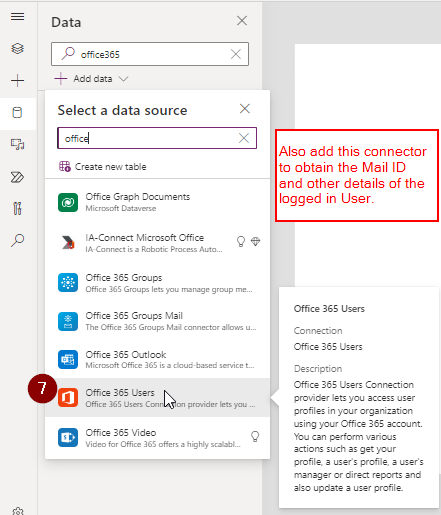Clear the office text in the data source search
441x515 pixels.
(244, 138)
